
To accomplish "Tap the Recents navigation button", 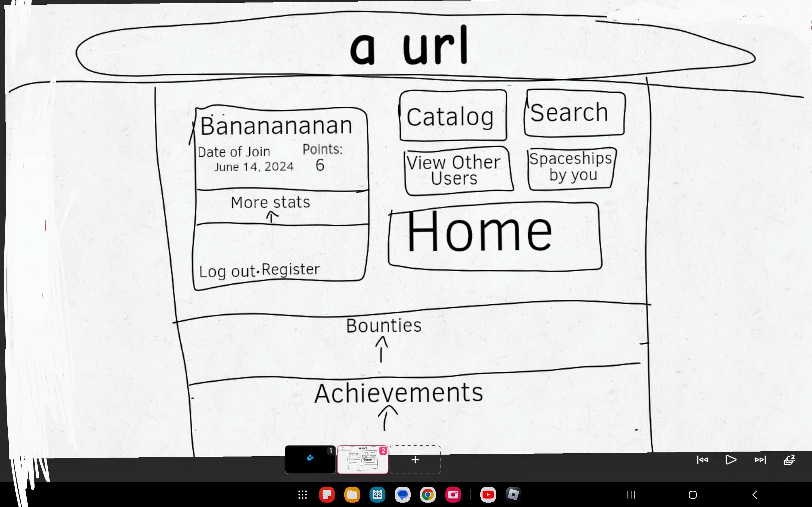I will (x=631, y=495).
